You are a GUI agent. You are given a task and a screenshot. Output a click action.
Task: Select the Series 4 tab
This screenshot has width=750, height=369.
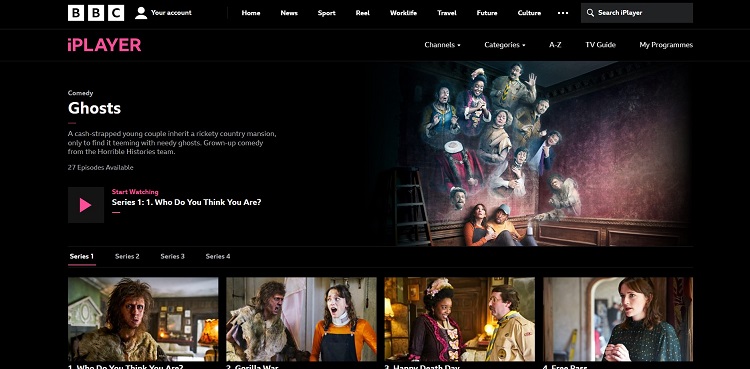pyautogui.click(x=218, y=257)
